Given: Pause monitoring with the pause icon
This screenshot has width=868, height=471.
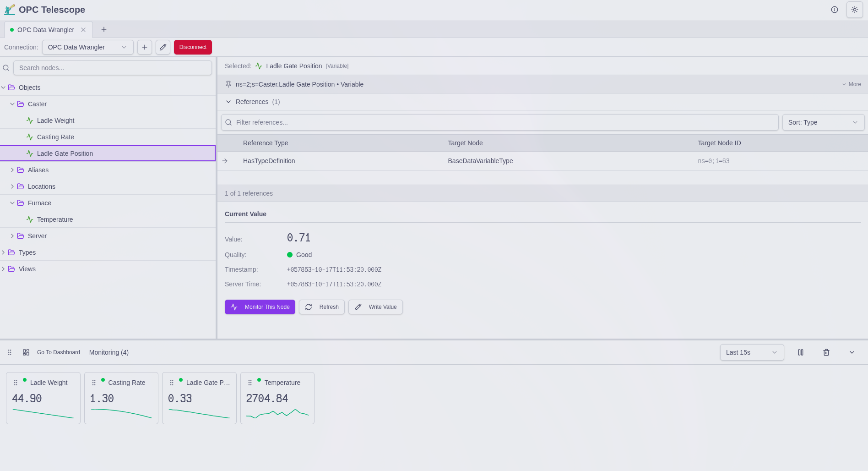Looking at the screenshot, I should (x=800, y=352).
